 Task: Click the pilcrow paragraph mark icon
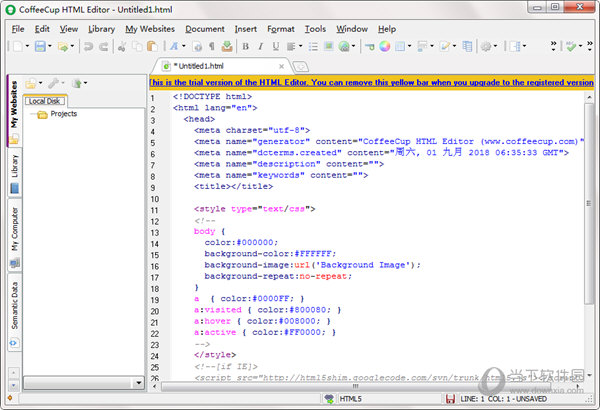212,47
